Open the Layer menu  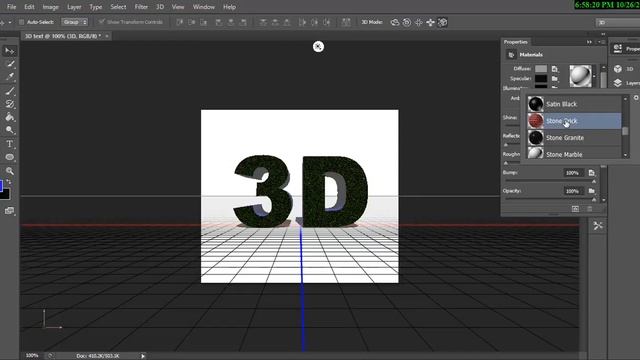point(74,7)
